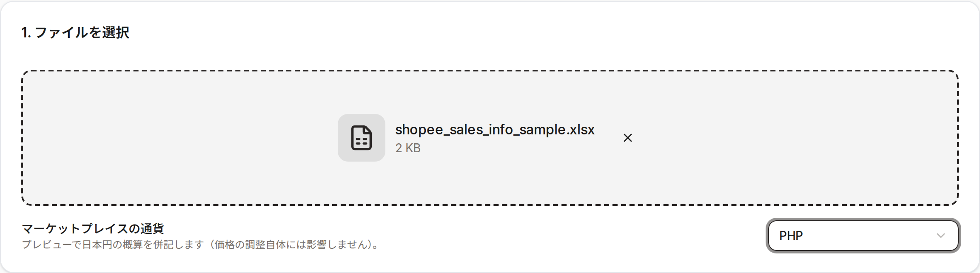Select the PHP text in currency box

791,236
